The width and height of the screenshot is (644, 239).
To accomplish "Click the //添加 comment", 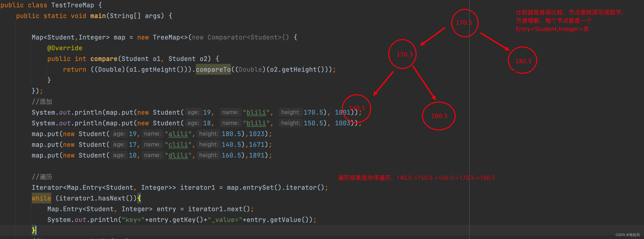I will 42,102.
